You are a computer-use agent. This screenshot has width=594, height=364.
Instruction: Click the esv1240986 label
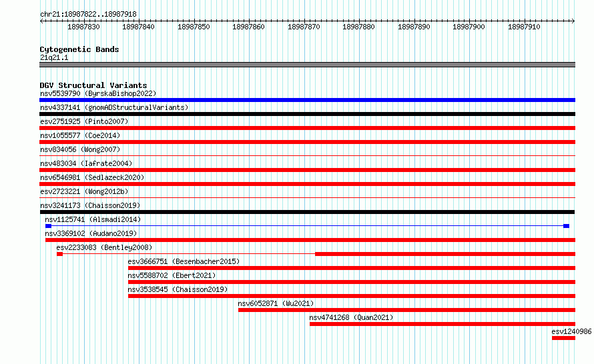tap(571, 331)
